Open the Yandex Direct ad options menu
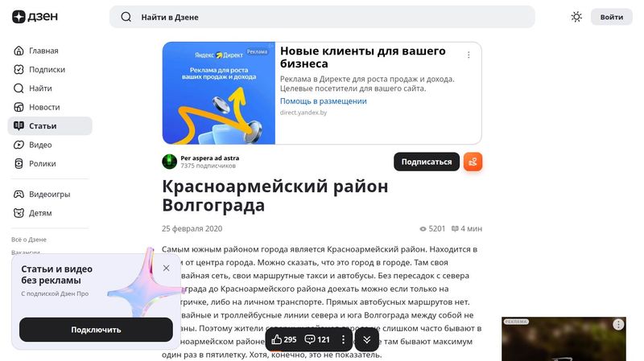Viewport: 644px width, 361px height. 469,55
